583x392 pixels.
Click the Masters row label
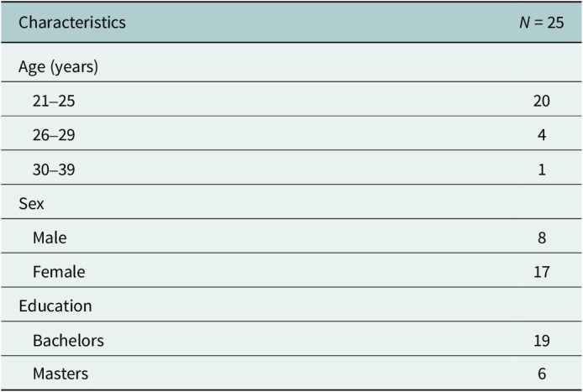pyautogui.click(x=60, y=374)
